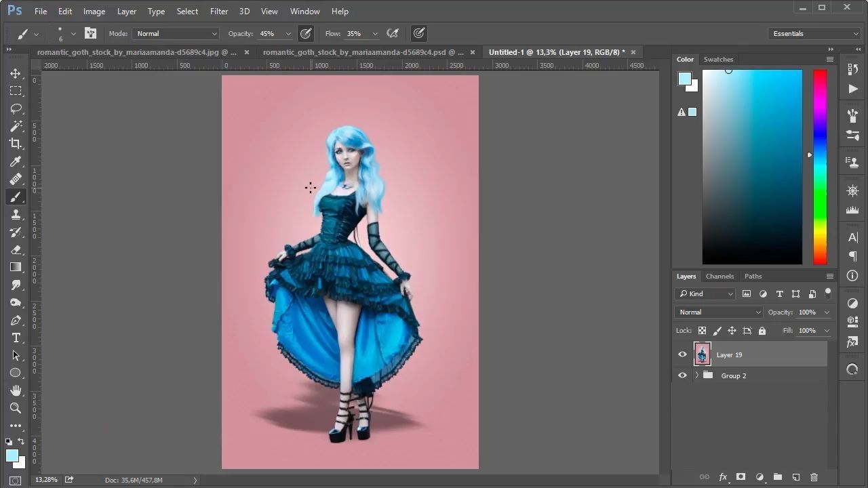Open the Flow slider dropdown arrow

(x=375, y=34)
